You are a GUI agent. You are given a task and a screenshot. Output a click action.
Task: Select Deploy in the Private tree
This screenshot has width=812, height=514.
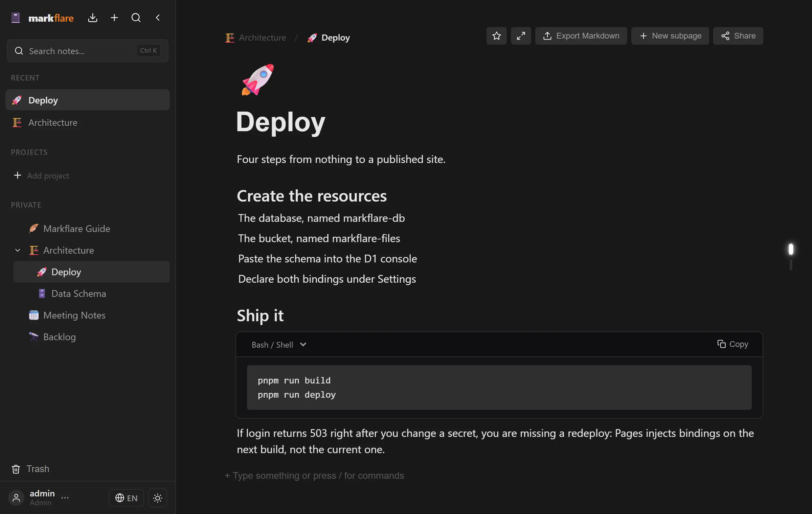(x=91, y=272)
